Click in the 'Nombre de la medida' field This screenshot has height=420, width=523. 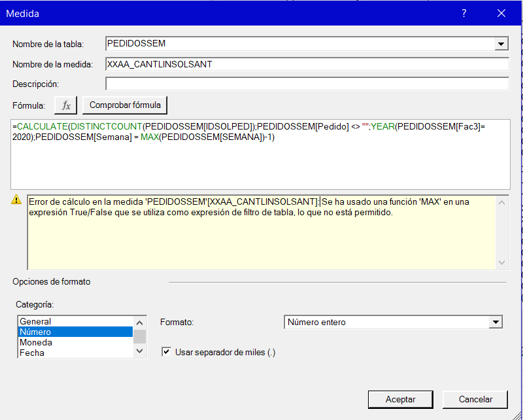[307, 64]
